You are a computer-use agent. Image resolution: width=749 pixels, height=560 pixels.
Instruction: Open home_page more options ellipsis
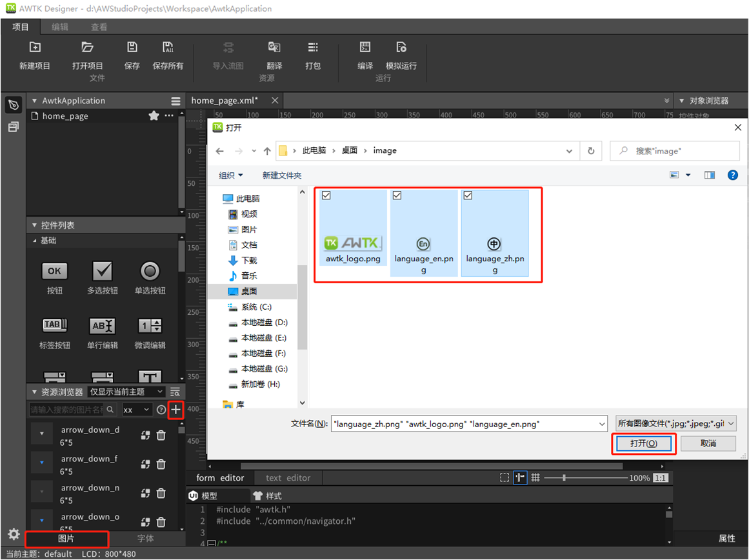pos(169,115)
